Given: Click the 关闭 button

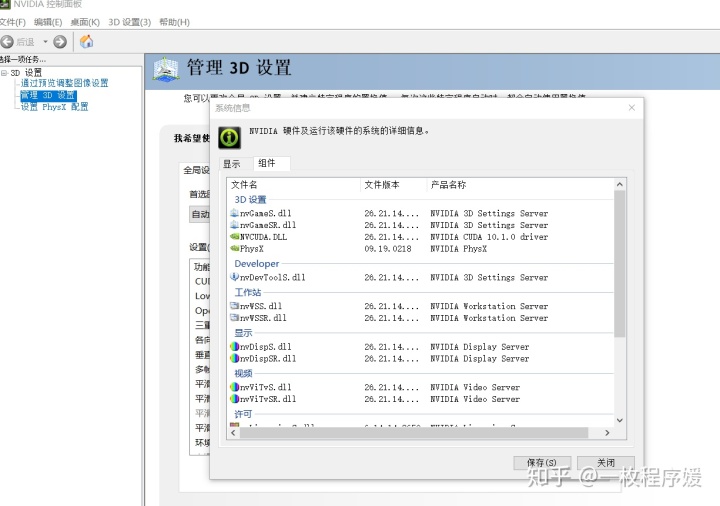Looking at the screenshot, I should 606,463.
